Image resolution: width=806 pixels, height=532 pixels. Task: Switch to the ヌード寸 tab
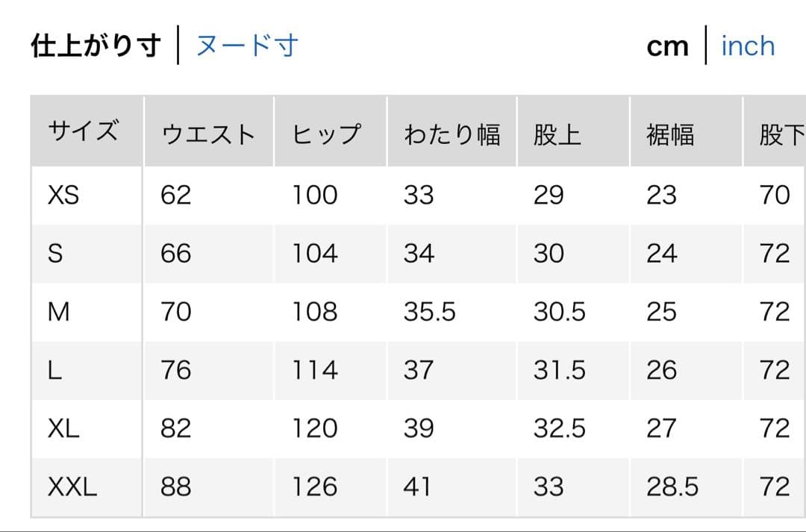point(247,46)
